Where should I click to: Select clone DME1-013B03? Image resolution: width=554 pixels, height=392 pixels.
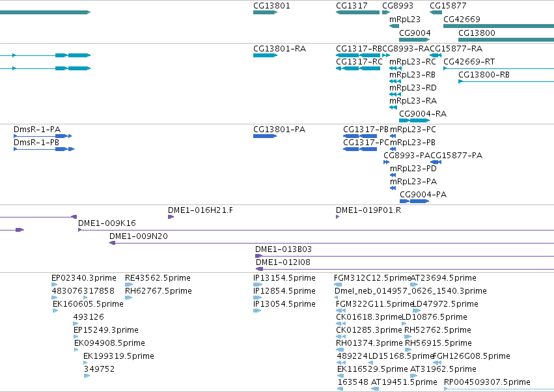(x=404, y=256)
